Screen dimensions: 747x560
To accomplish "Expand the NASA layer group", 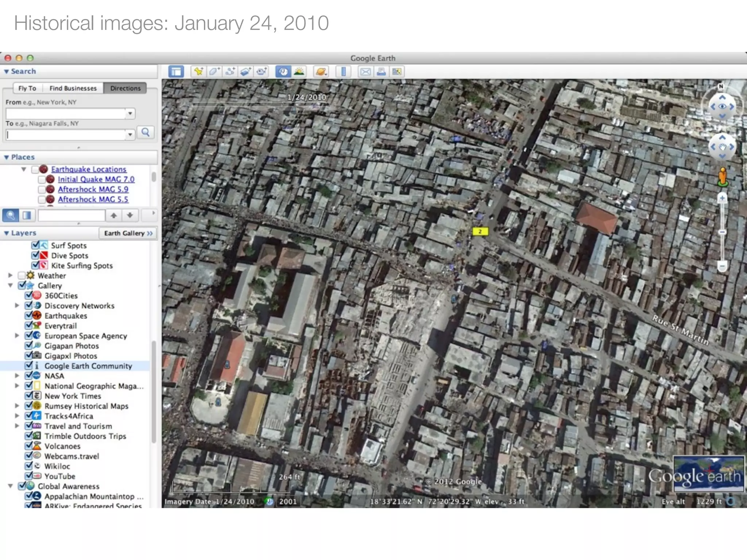I will pos(17,376).
